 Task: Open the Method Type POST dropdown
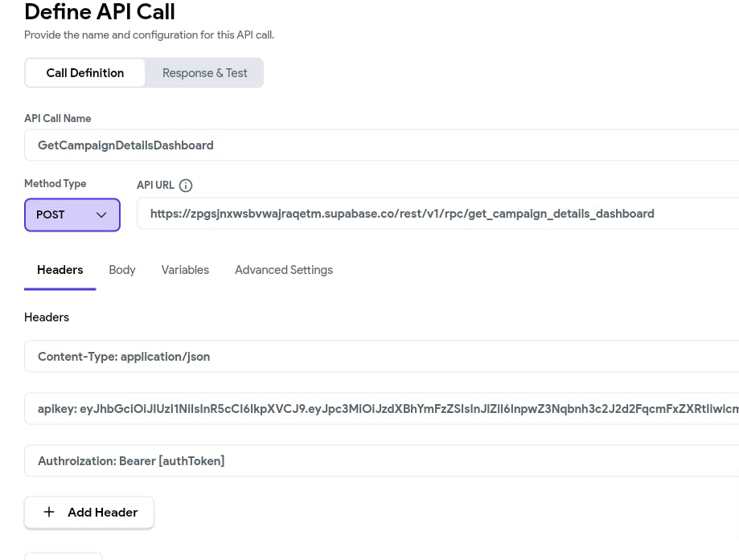[x=72, y=215]
